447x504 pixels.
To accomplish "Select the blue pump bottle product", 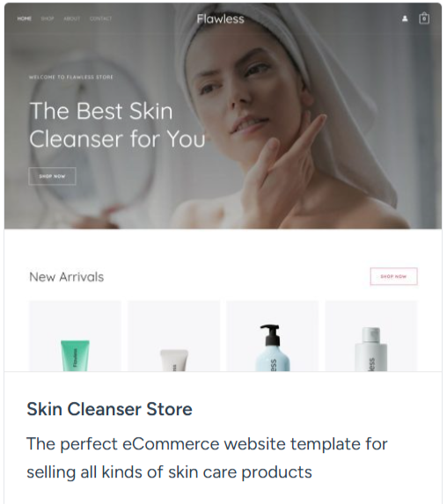I will click(273, 336).
